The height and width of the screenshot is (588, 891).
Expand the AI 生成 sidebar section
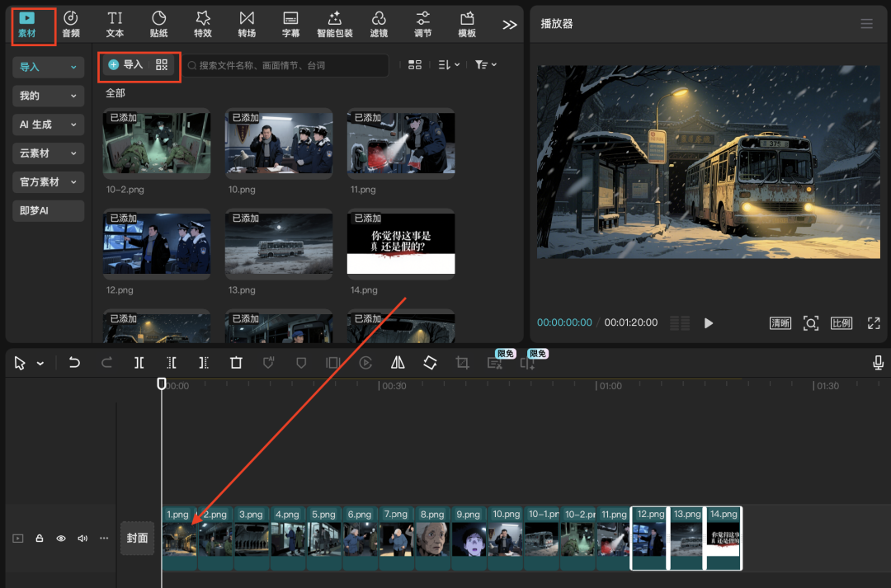pyautogui.click(x=48, y=125)
